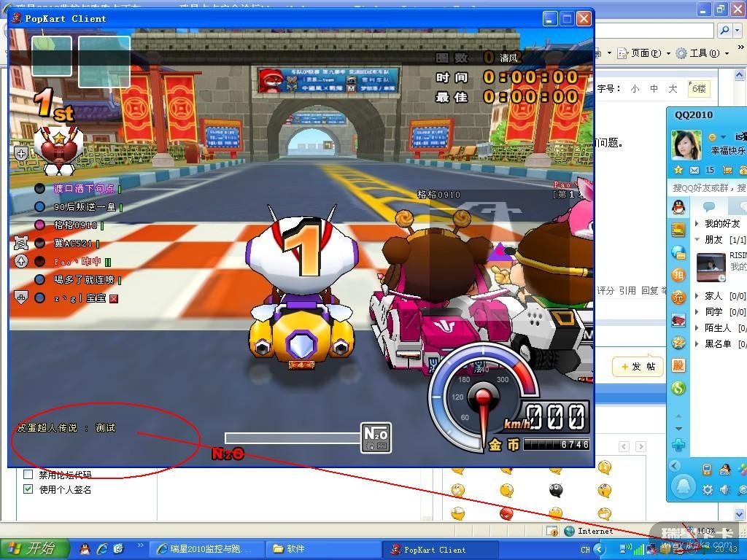This screenshot has height=560, width=747.
Task: Open the star Z icon in QQ sidebar
Action: [678, 343]
